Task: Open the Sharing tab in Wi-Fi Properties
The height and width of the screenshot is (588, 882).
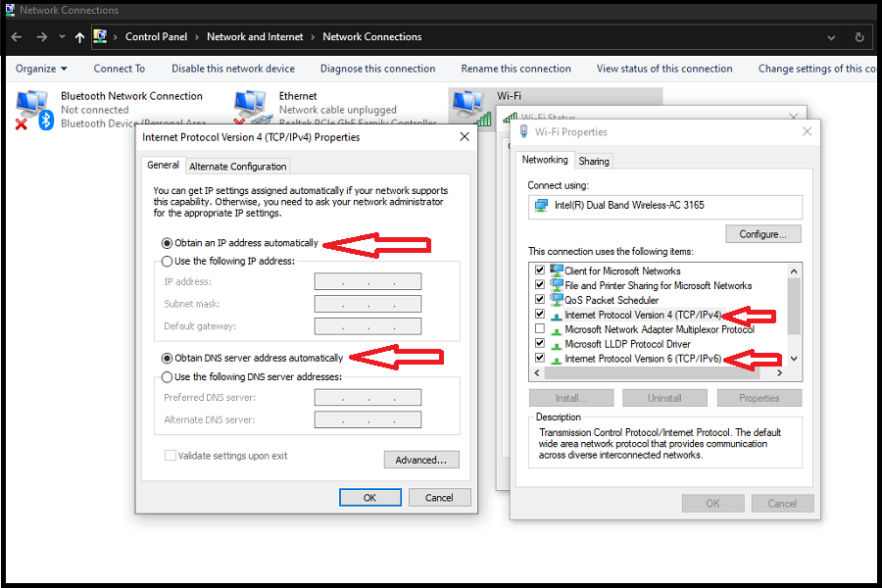Action: click(593, 161)
